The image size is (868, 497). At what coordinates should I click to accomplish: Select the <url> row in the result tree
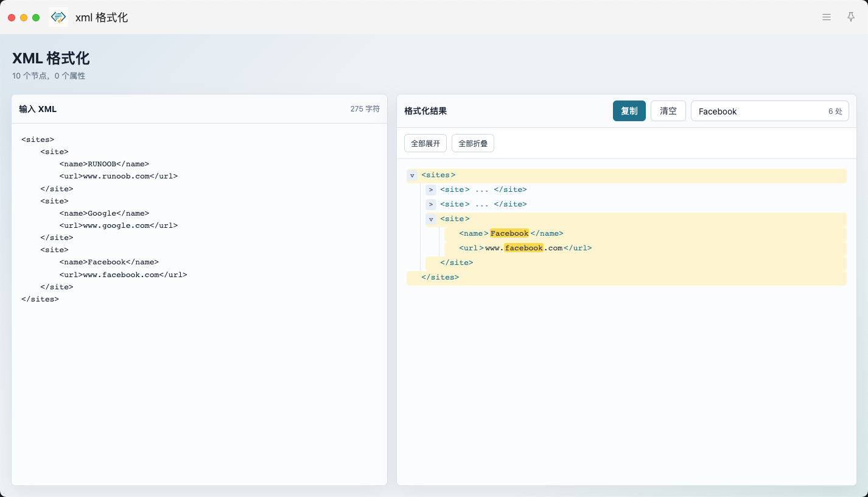coord(645,248)
